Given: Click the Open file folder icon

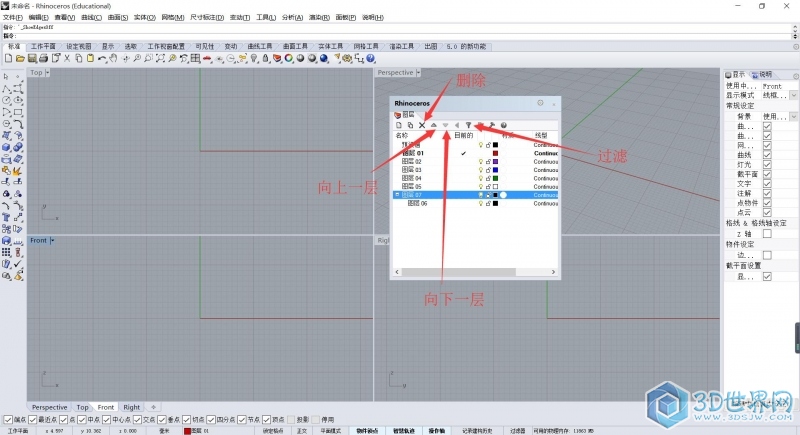Looking at the screenshot, I should [x=20, y=59].
